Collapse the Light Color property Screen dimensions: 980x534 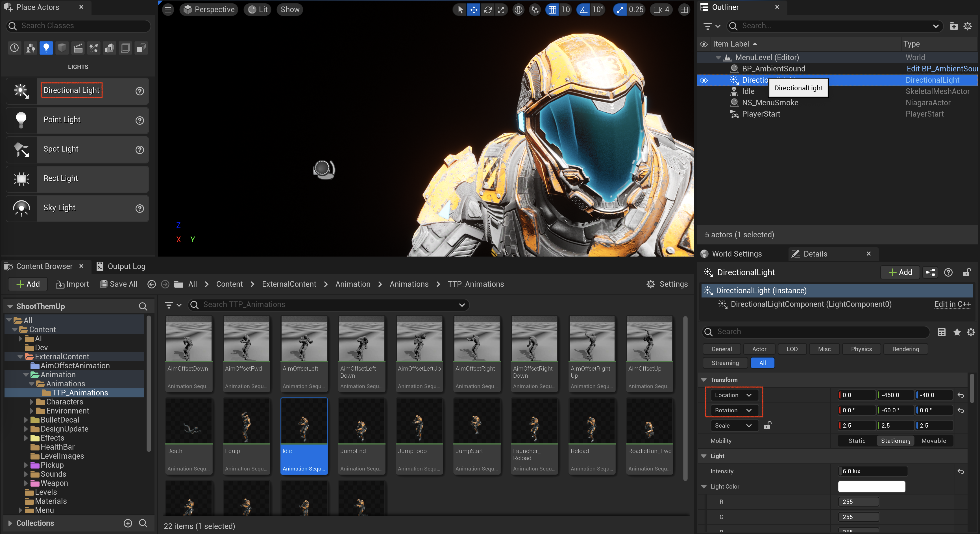pyautogui.click(x=704, y=486)
